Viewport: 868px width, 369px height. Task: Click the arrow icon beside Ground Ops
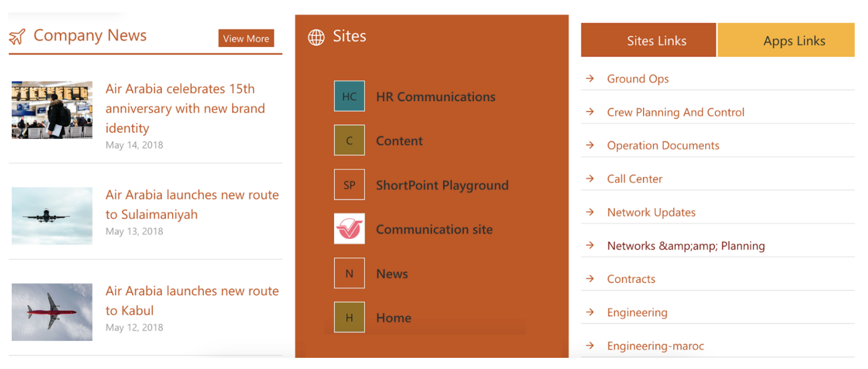[590, 78]
